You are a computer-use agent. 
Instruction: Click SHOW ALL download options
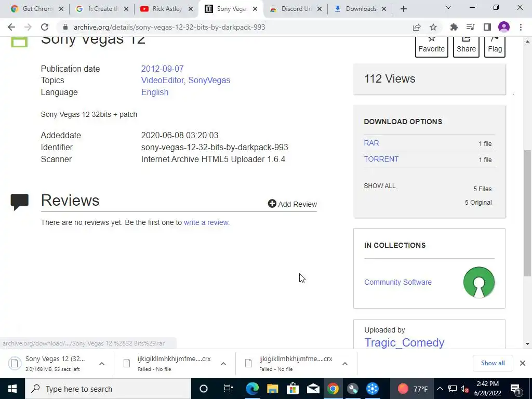tap(379, 185)
